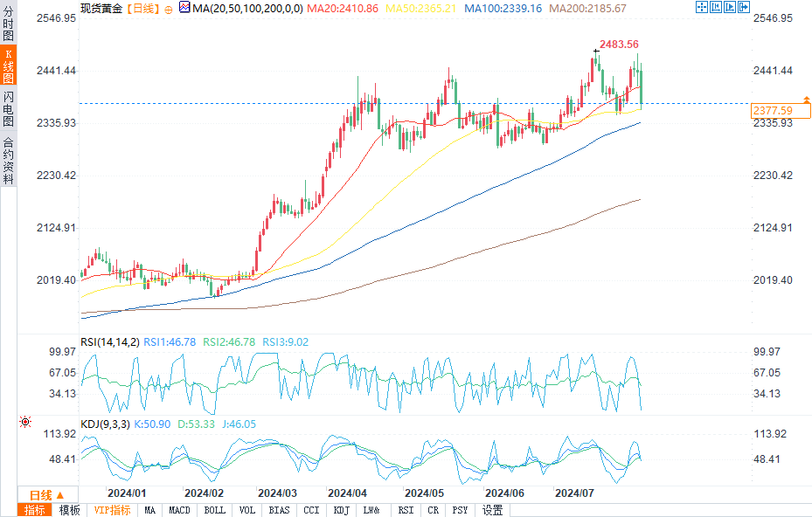This screenshot has height=517, width=812.
Task: Click the orange arrow marker above price tag
Action: [806, 99]
